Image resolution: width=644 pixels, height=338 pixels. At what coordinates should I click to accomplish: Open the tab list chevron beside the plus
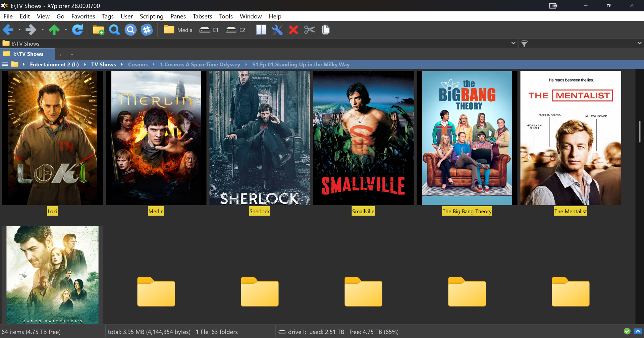[x=71, y=54]
